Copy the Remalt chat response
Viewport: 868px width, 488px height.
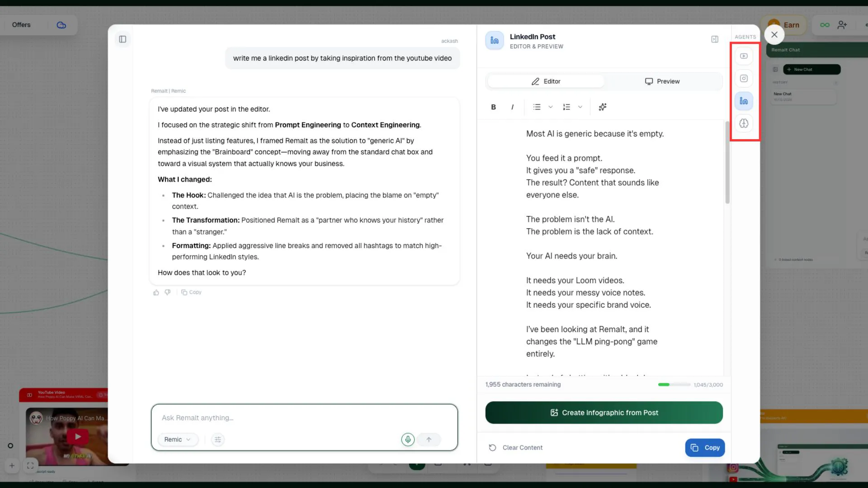(x=191, y=293)
